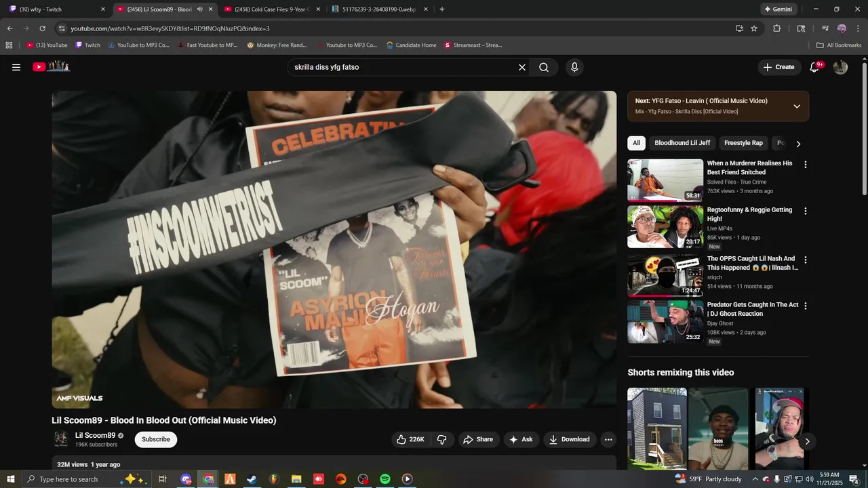The width and height of the screenshot is (868, 488).
Task: Open options for 'Predator Gets Caught' video
Action: [806, 306]
